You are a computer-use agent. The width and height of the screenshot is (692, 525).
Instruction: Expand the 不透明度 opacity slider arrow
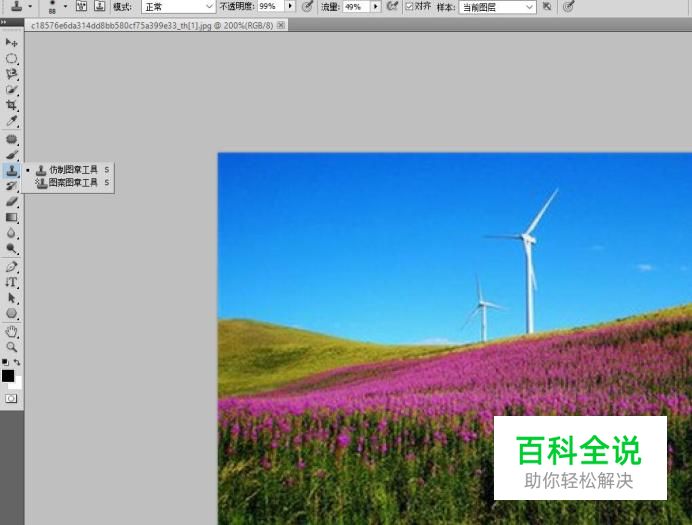(290, 6)
